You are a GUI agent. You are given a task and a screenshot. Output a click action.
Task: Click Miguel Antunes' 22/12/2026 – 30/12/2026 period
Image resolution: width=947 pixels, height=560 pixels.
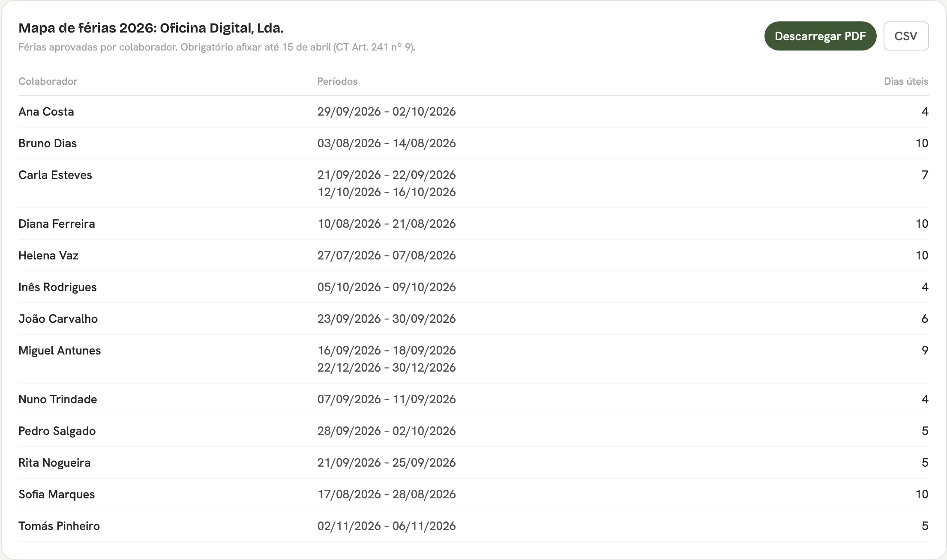pyautogui.click(x=387, y=367)
